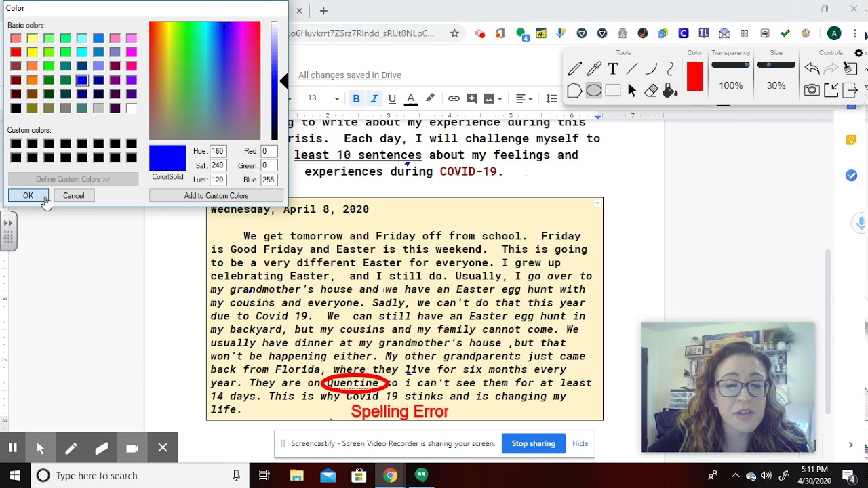This screenshot has width=868, height=488.
Task: Select the straight Line tool
Action: [x=632, y=68]
